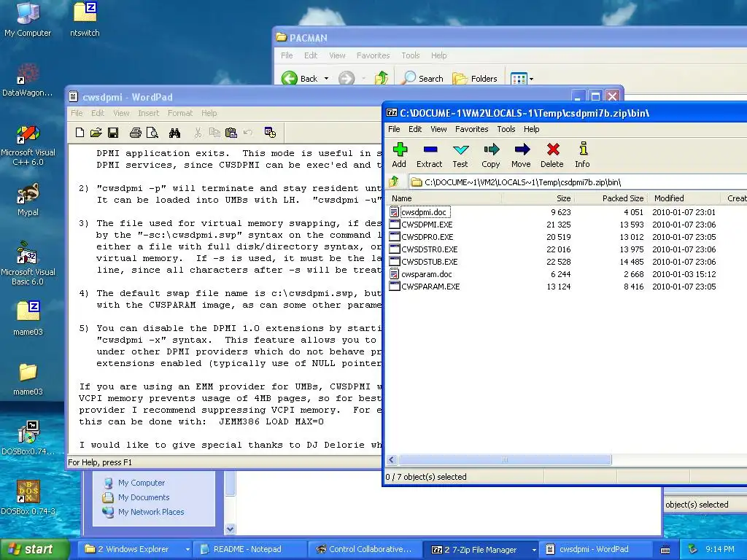Expand the 7-Zip File Manager taskbar group arrow
This screenshot has height=560, width=747.
pyautogui.click(x=534, y=550)
